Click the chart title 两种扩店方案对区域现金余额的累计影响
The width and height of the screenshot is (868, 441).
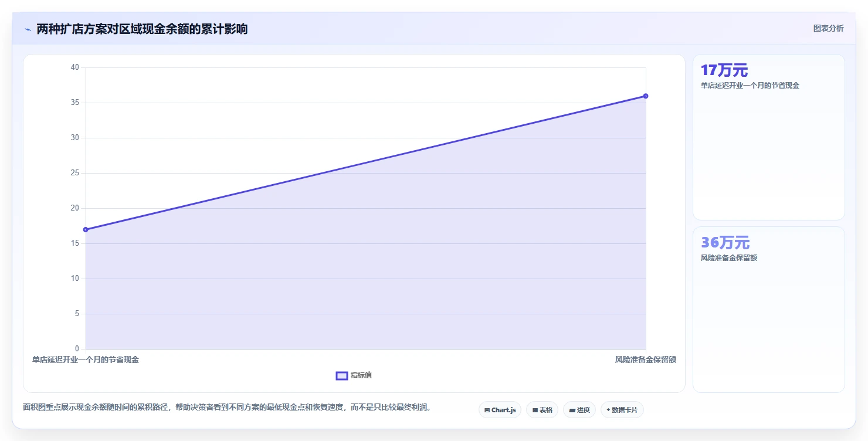pos(142,29)
